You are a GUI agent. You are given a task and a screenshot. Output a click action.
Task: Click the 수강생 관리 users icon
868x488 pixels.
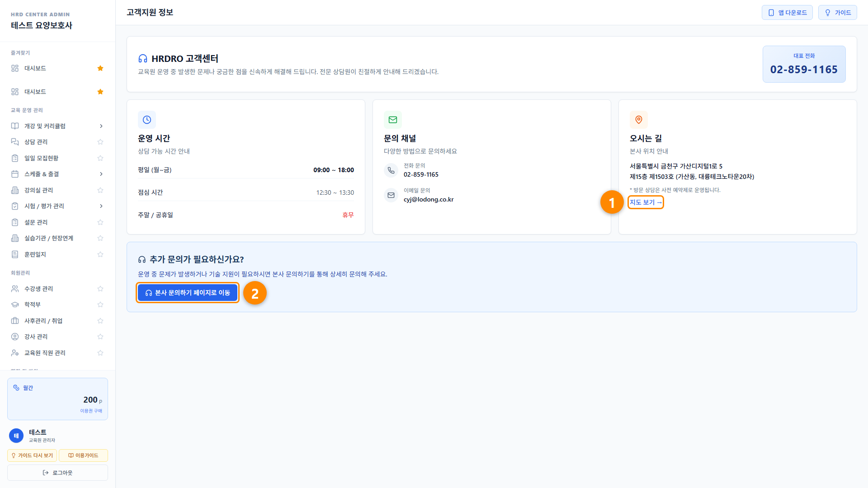pyautogui.click(x=15, y=289)
